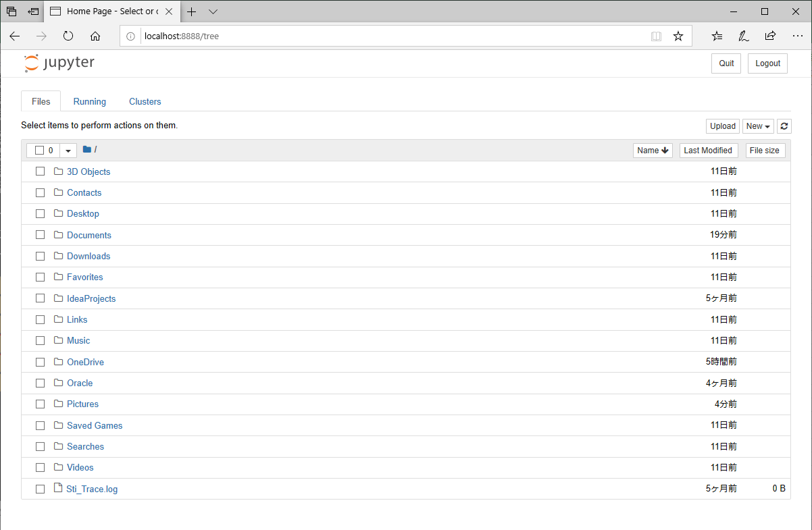The height and width of the screenshot is (530, 812).
Task: Click the set tabs aside icon
Action: 33,11
